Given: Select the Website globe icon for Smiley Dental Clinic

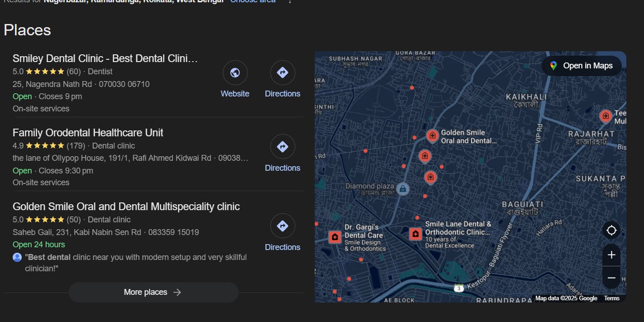Looking at the screenshot, I should pyautogui.click(x=235, y=72).
